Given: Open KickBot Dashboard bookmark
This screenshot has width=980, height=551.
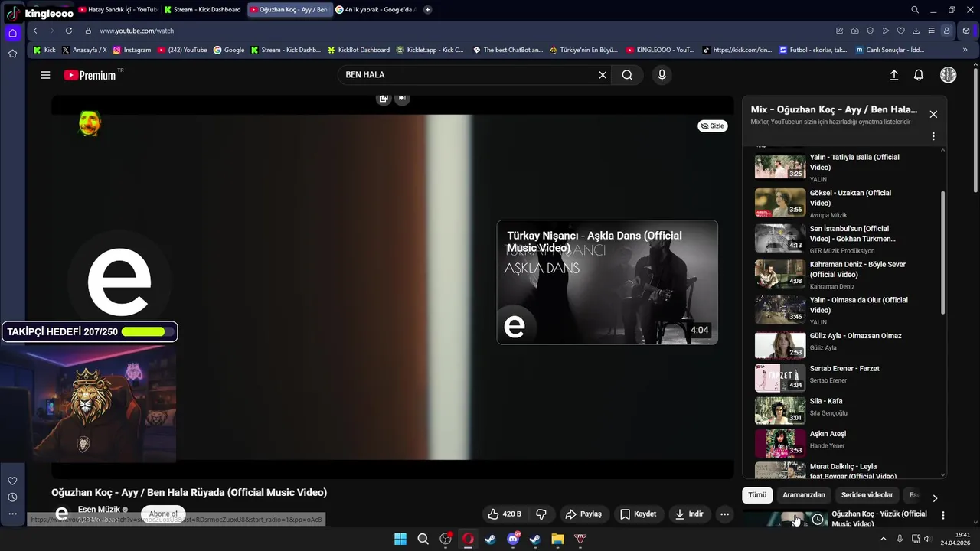Looking at the screenshot, I should click(x=358, y=50).
